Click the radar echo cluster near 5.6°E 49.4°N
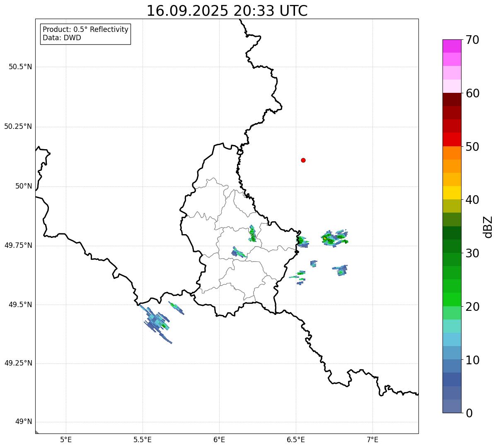The height and width of the screenshot is (448, 498). (157, 323)
